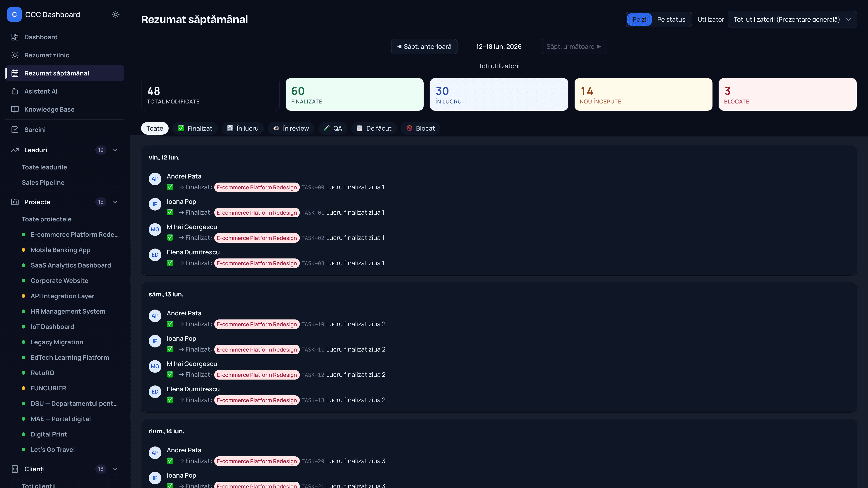Click the Knowledge Base book icon
This screenshot has width=868, height=488.
pos(15,109)
